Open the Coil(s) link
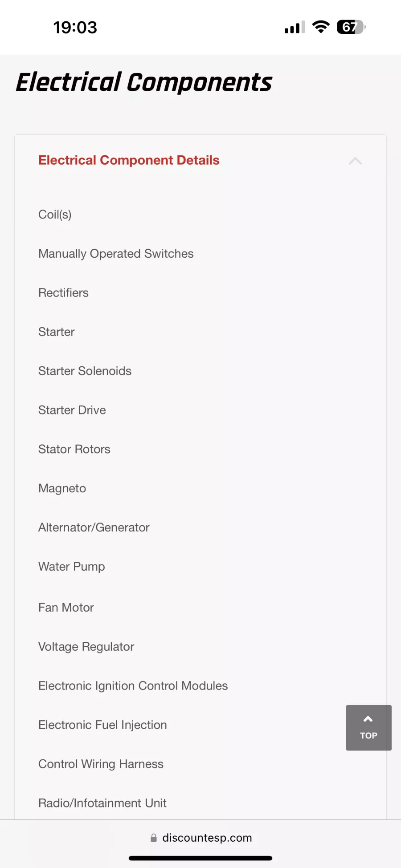 tap(55, 215)
